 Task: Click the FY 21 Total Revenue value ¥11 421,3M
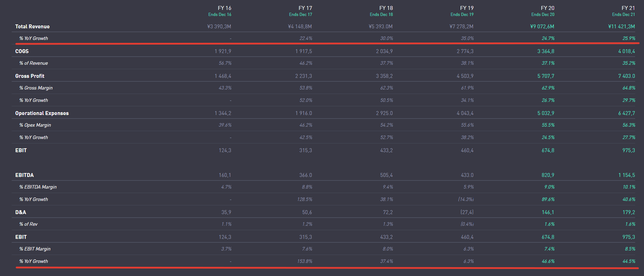tap(621, 27)
